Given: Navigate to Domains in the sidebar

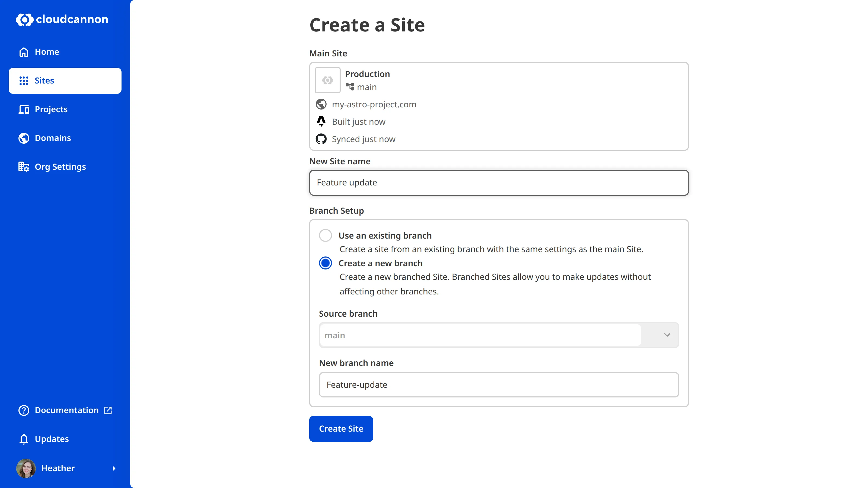Looking at the screenshot, I should [x=65, y=138].
